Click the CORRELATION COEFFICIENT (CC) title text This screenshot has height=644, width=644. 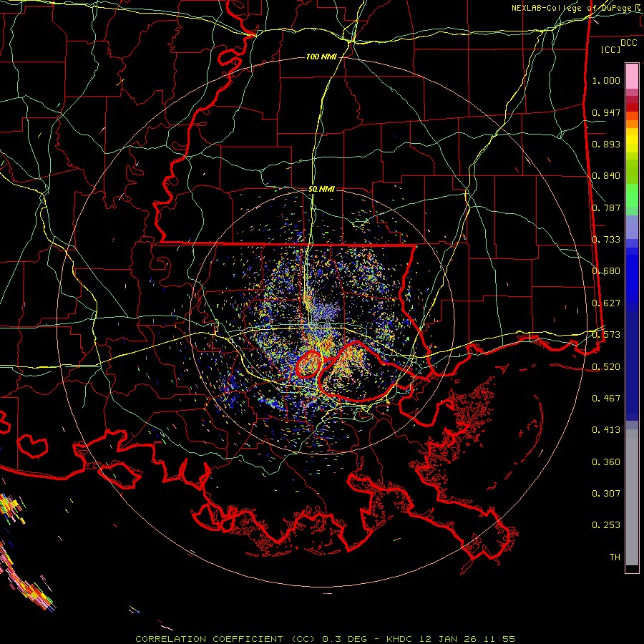coord(225,639)
